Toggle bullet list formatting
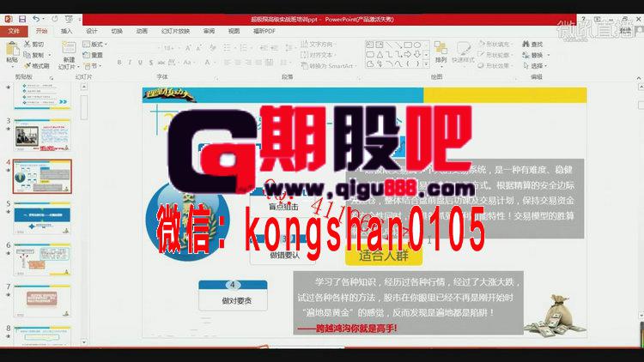The image size is (644, 362). coord(228,48)
